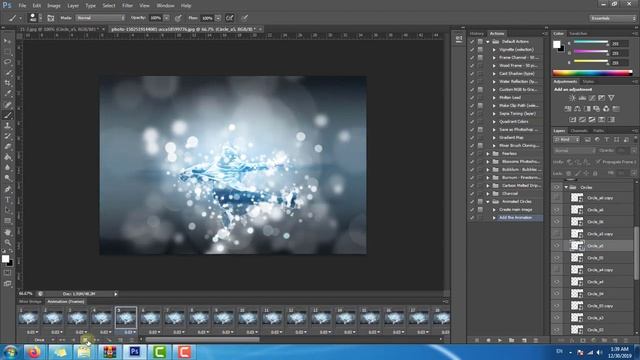Select the Horizontal Type tool
The height and width of the screenshot is (360, 640).
[7, 200]
